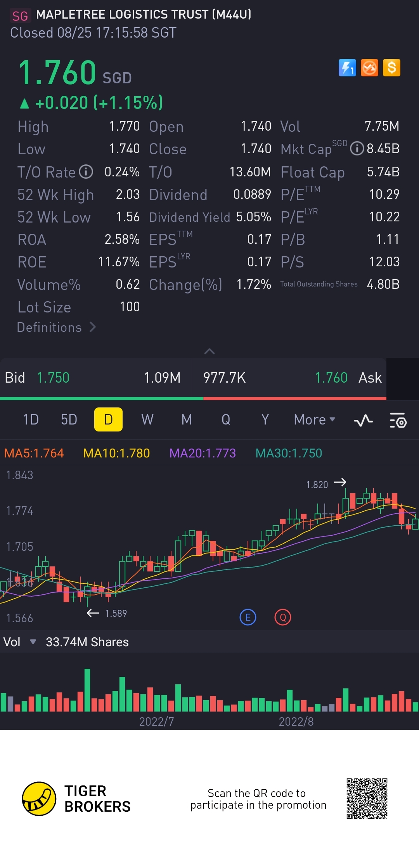Tap the 2022/8 date axis label
419x868 pixels.
pos(296,721)
